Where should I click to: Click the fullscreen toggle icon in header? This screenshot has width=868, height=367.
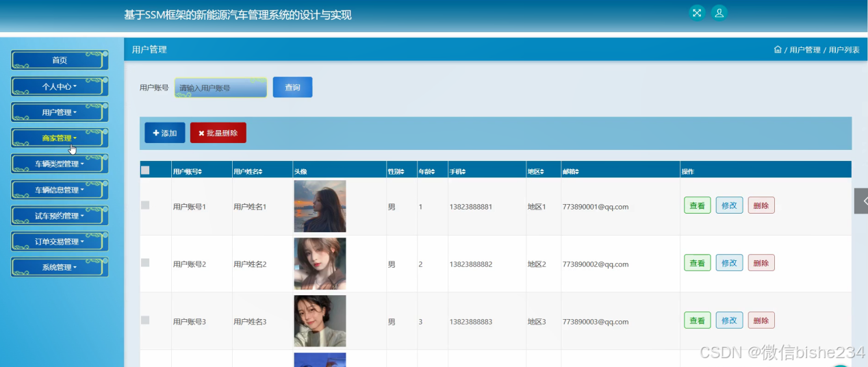tap(697, 13)
